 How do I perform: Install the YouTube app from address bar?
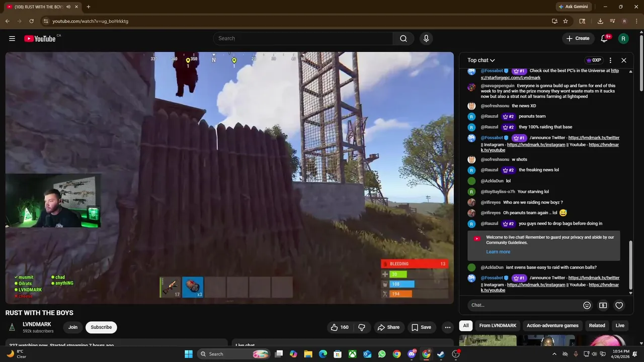tap(554, 21)
